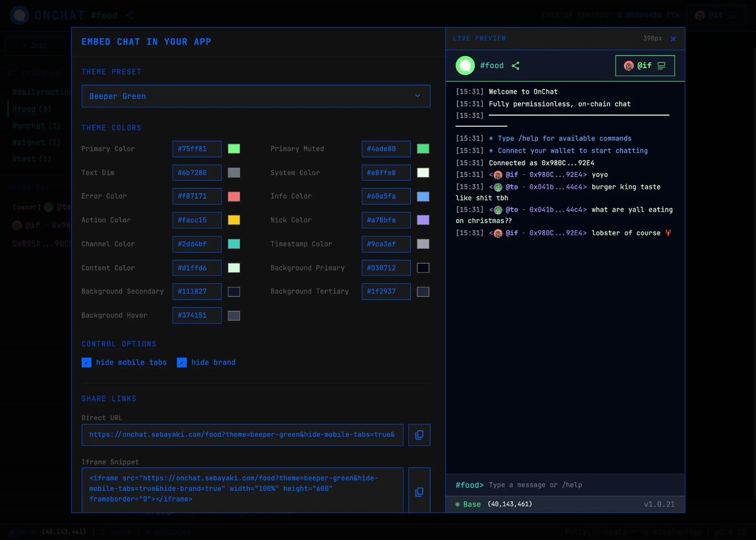
Task: Click the Info Color swatch
Action: pyautogui.click(x=423, y=197)
